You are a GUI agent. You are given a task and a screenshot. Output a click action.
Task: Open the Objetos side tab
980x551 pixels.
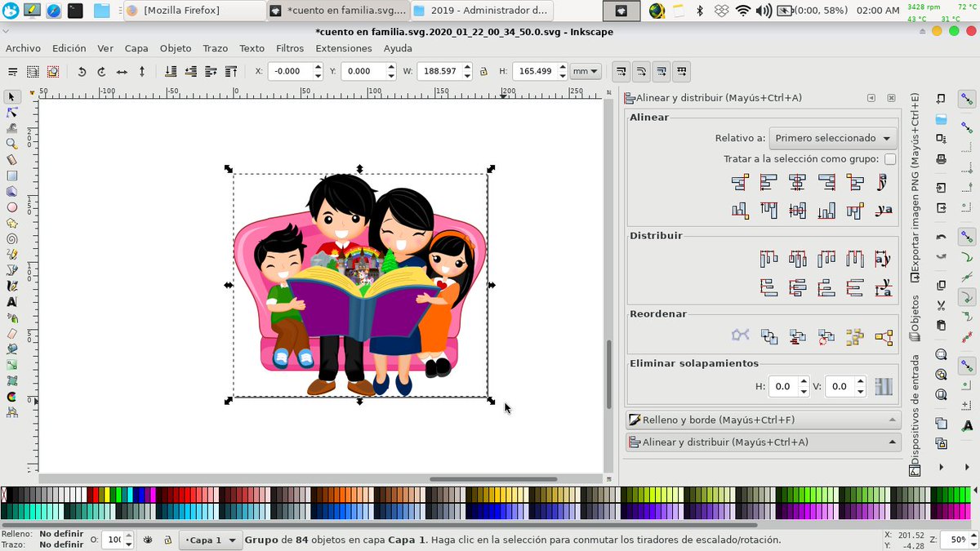(915, 317)
